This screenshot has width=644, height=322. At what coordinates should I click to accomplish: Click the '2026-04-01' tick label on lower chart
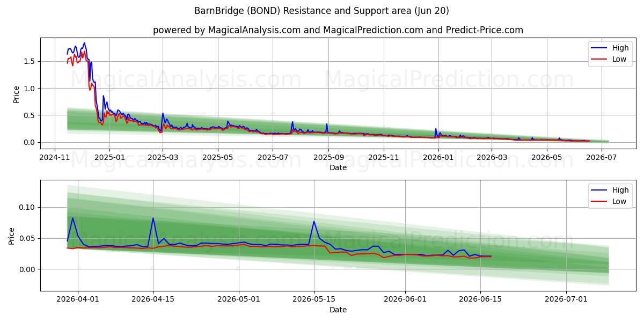pos(78,299)
